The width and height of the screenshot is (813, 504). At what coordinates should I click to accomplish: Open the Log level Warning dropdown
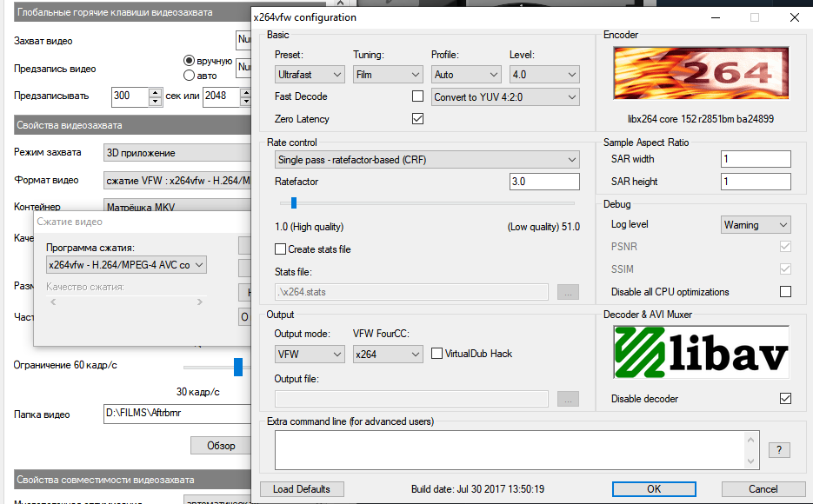pyautogui.click(x=756, y=225)
